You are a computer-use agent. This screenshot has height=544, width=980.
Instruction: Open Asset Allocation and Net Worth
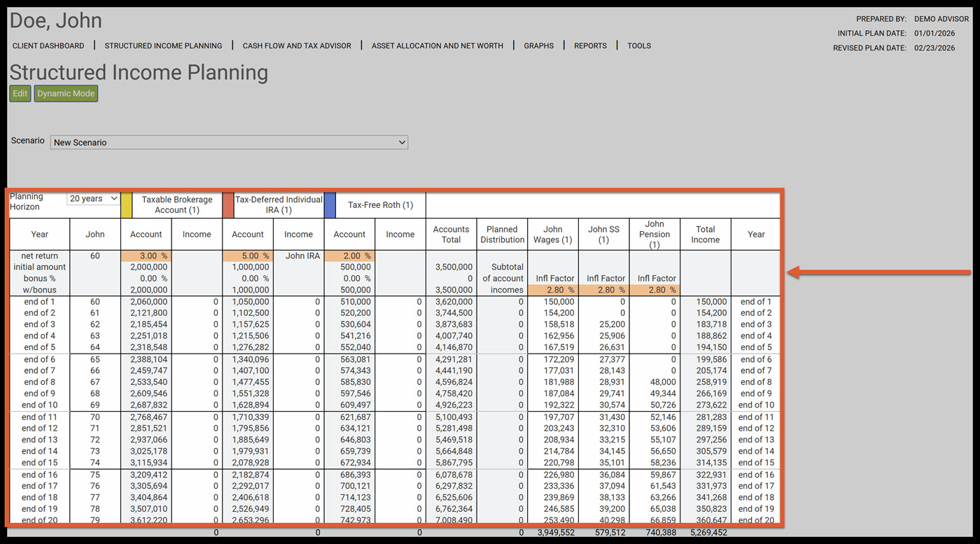click(437, 46)
